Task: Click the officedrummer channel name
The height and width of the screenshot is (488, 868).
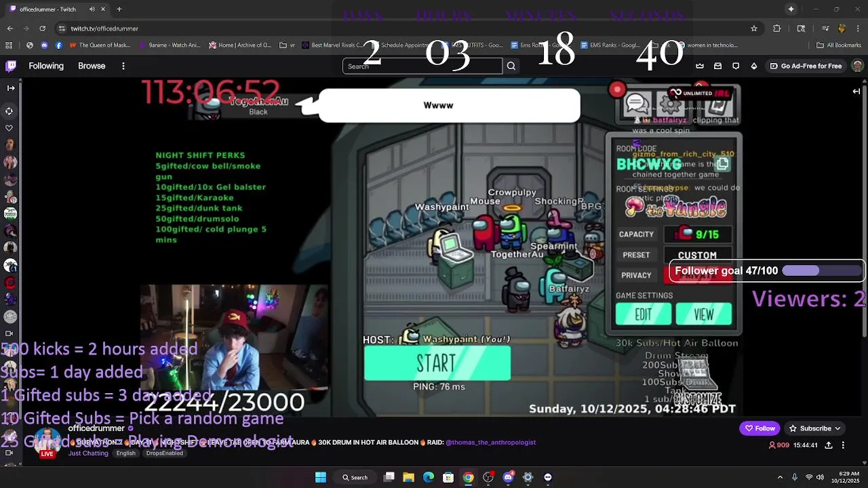Action: pyautogui.click(x=96, y=428)
